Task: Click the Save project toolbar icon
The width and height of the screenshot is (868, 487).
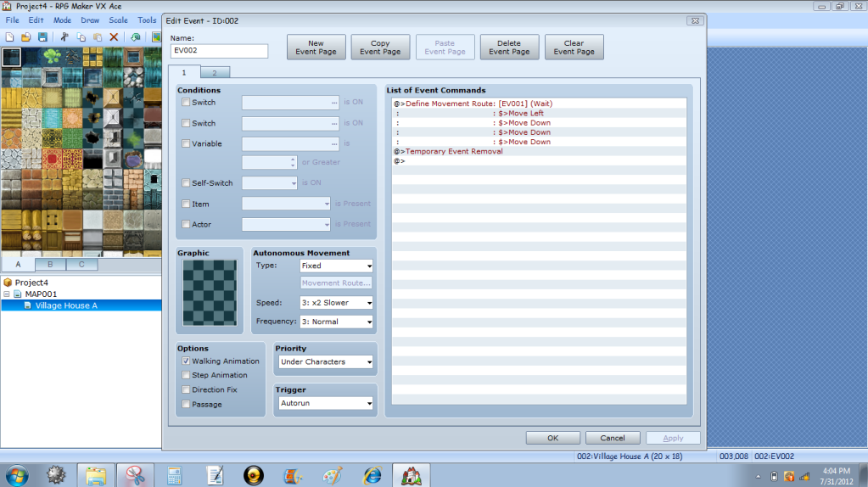Action: pyautogui.click(x=42, y=37)
